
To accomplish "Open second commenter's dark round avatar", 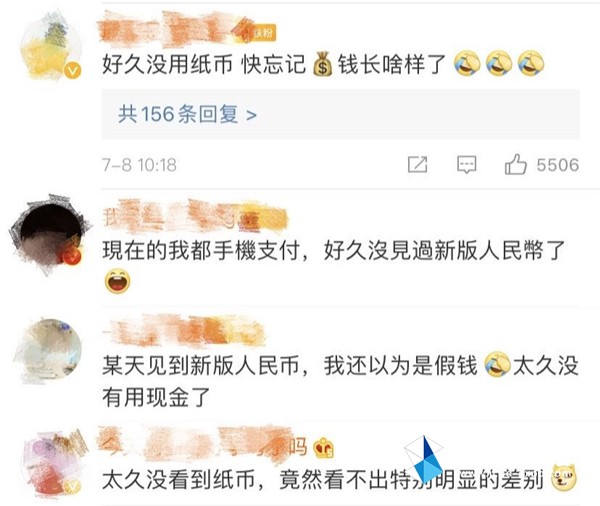I will [50, 234].
